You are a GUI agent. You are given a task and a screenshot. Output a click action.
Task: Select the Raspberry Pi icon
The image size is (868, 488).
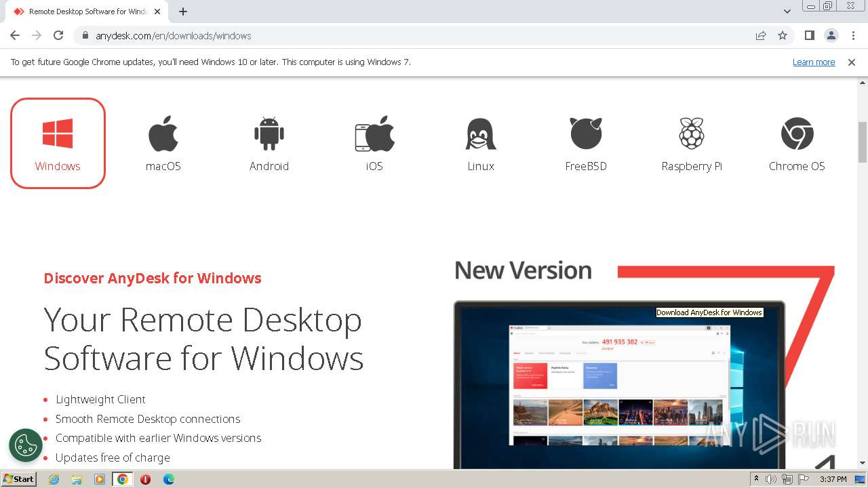click(692, 133)
